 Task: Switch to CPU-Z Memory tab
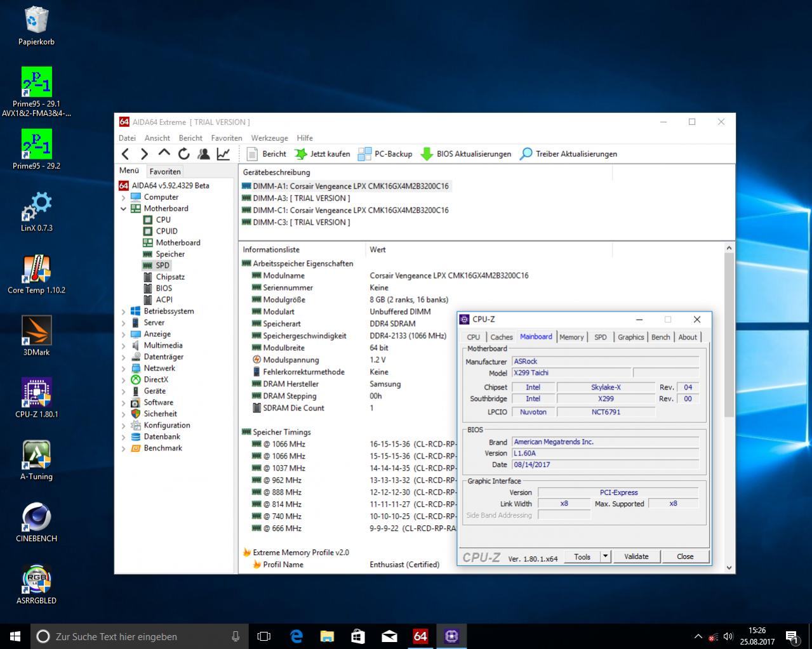click(571, 337)
